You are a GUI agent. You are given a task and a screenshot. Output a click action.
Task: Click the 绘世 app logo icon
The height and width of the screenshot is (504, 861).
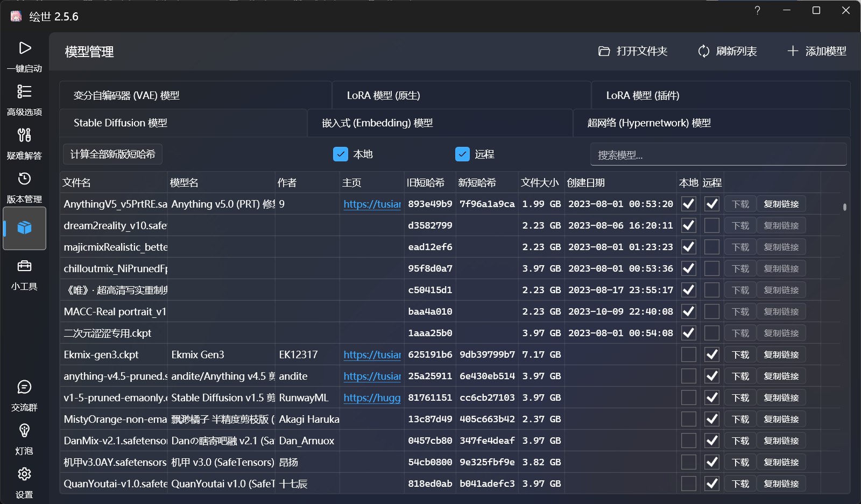point(16,17)
